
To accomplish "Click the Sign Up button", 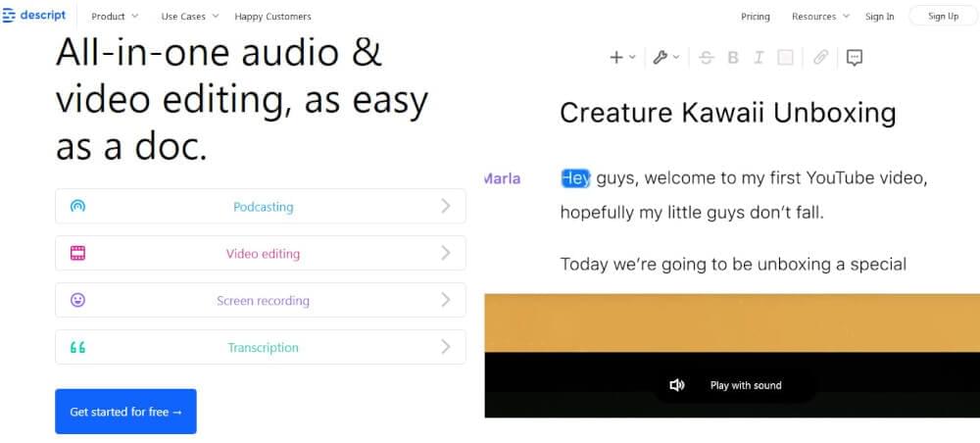I will [943, 17].
